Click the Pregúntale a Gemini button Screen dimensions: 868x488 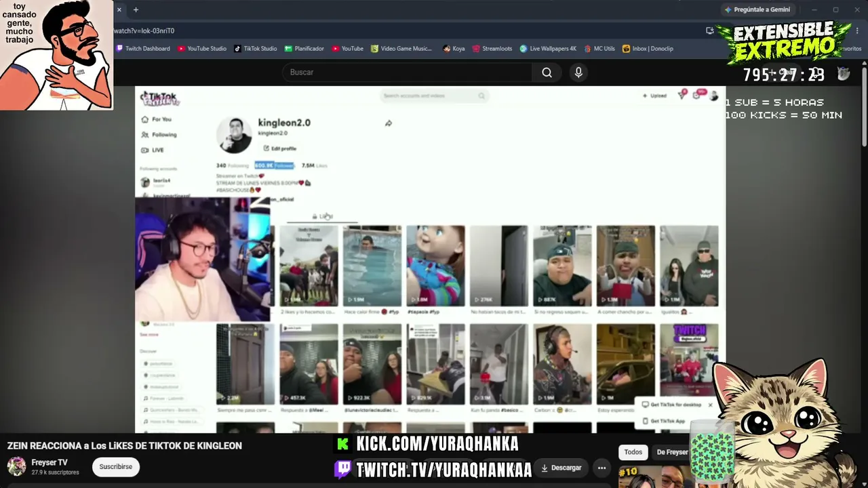click(x=757, y=9)
